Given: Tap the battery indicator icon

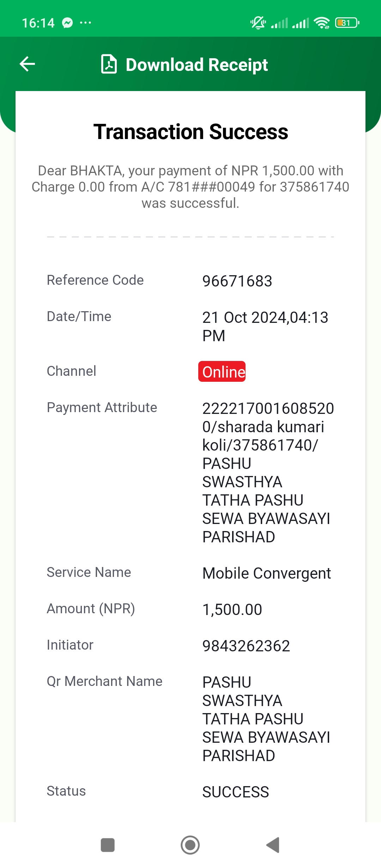Looking at the screenshot, I should pos(347,23).
